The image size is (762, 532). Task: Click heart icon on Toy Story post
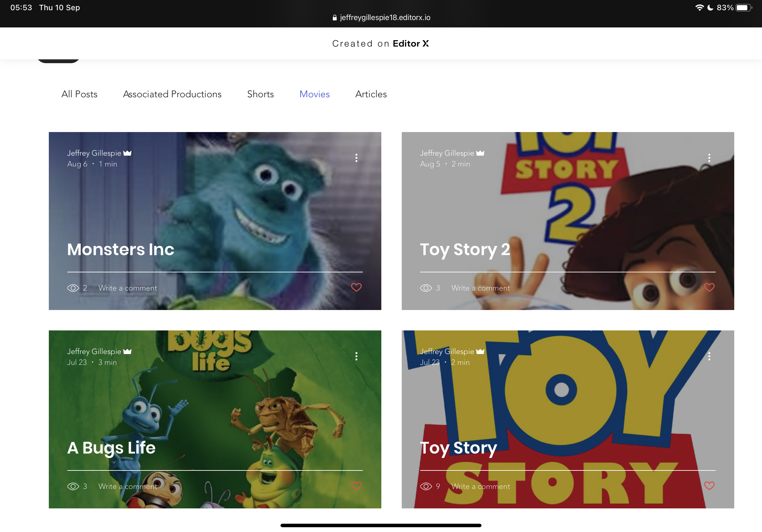coord(709,485)
